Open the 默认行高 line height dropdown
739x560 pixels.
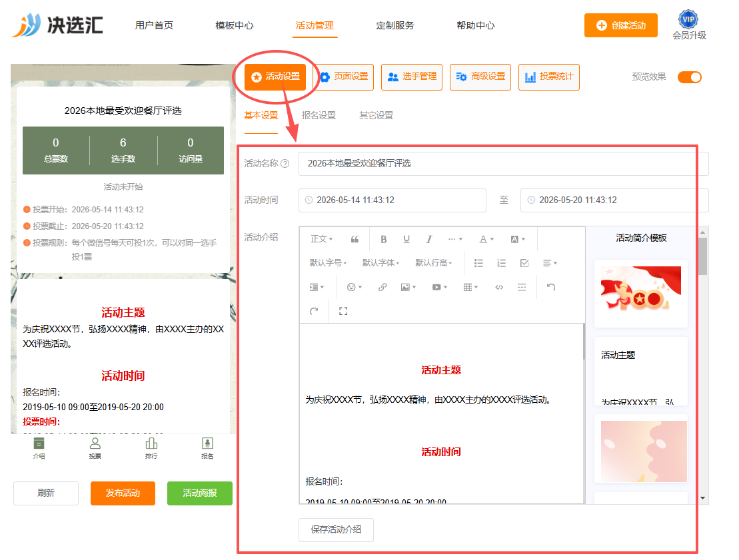pyautogui.click(x=434, y=263)
